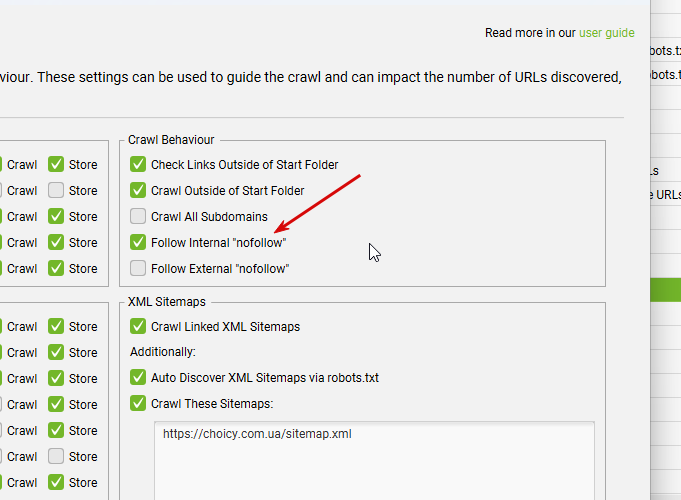Uncheck Store box level with Crawl These Sitemaps

pos(56,405)
